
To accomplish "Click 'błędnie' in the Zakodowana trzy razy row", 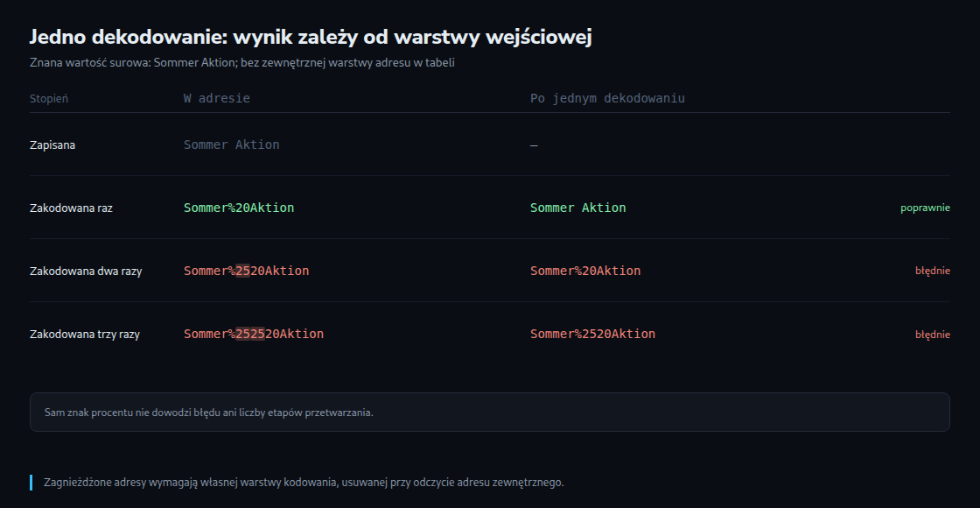I will click(x=933, y=335).
